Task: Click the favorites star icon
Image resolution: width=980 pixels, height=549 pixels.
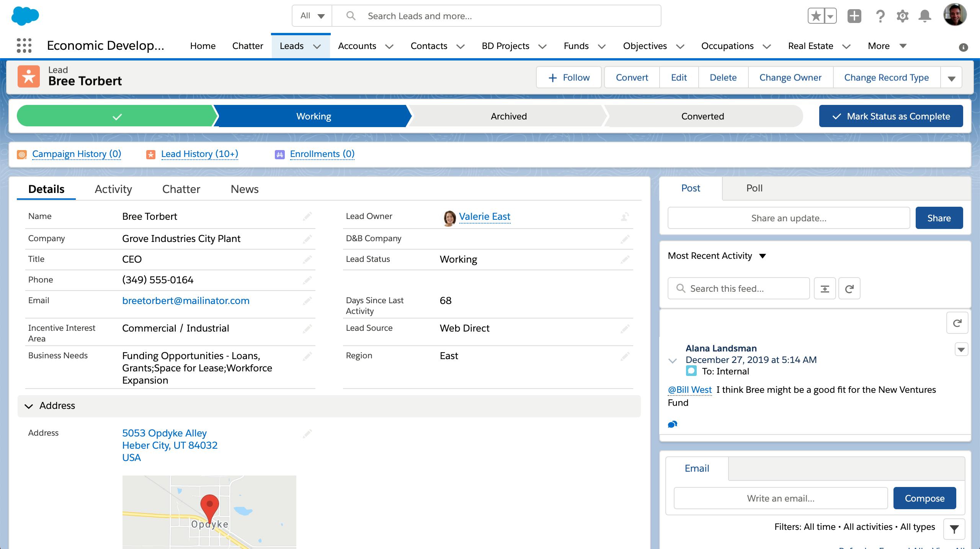Action: [816, 16]
